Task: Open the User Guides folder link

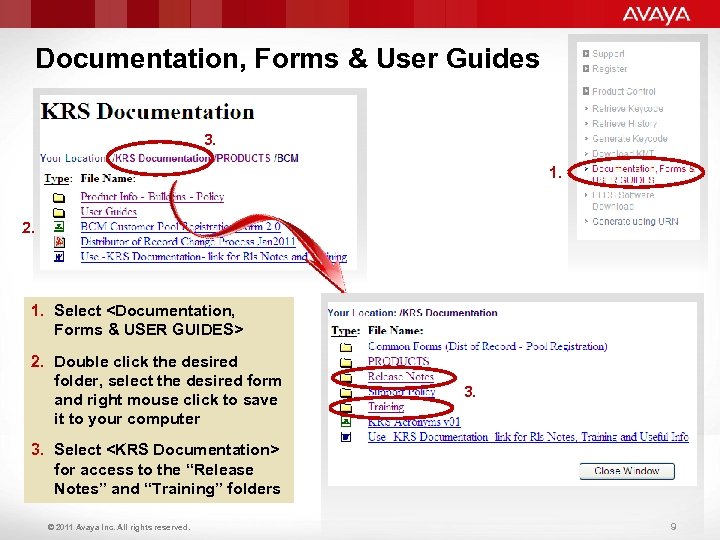Action: (109, 212)
